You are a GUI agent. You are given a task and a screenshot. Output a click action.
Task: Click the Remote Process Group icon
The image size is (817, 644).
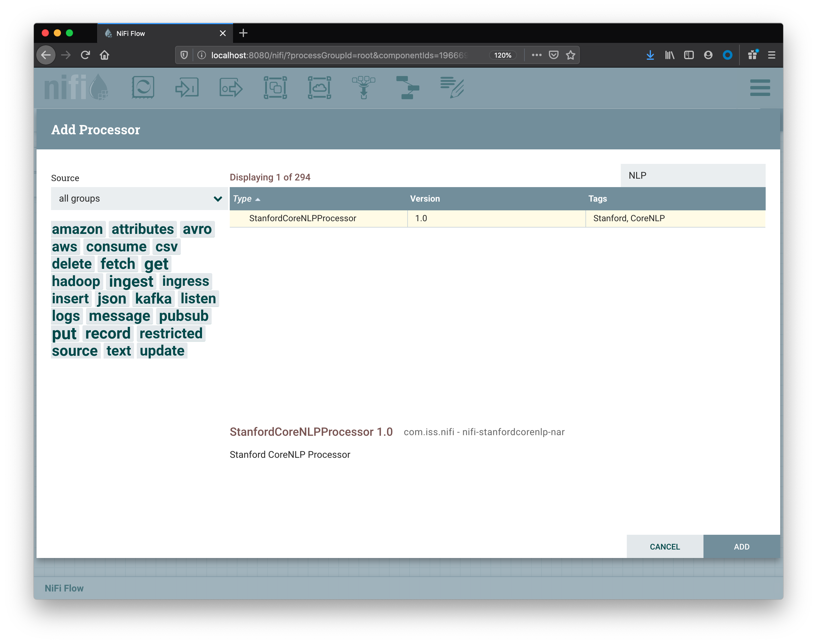pos(319,88)
